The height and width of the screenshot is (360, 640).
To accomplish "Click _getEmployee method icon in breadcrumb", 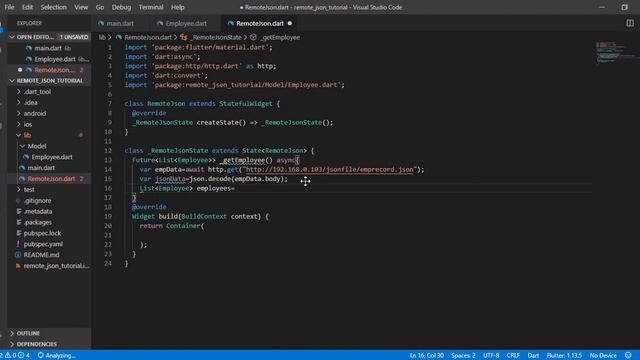I will point(253,37).
